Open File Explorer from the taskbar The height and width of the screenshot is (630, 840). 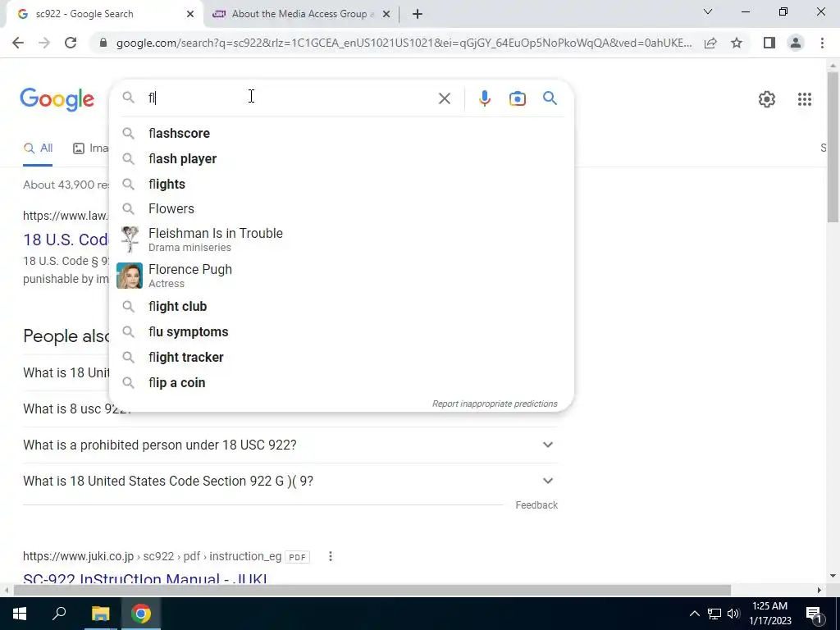100,614
